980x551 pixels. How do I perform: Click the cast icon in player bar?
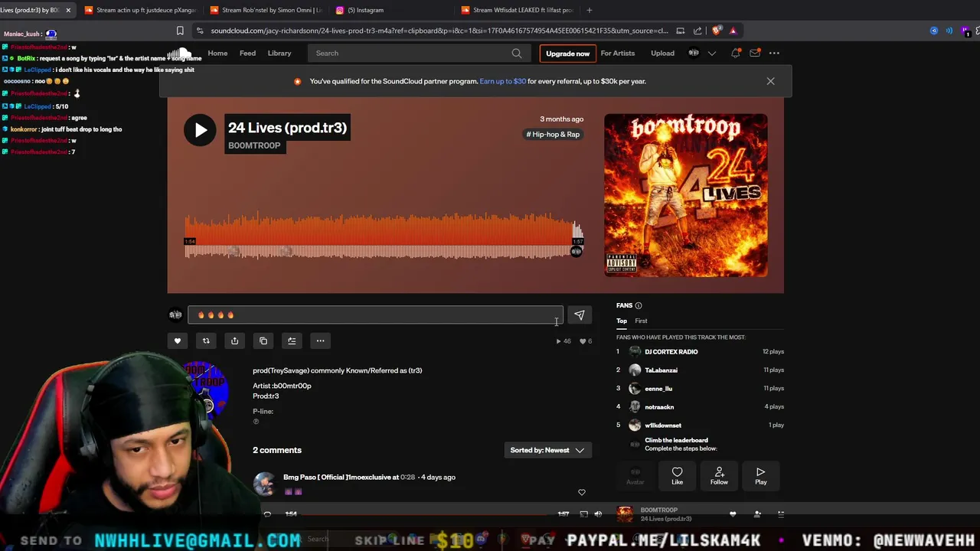(x=583, y=514)
